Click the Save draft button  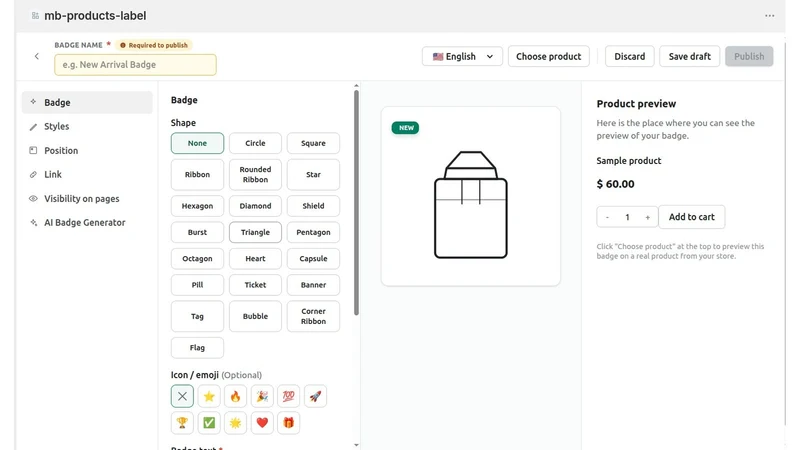click(x=690, y=56)
